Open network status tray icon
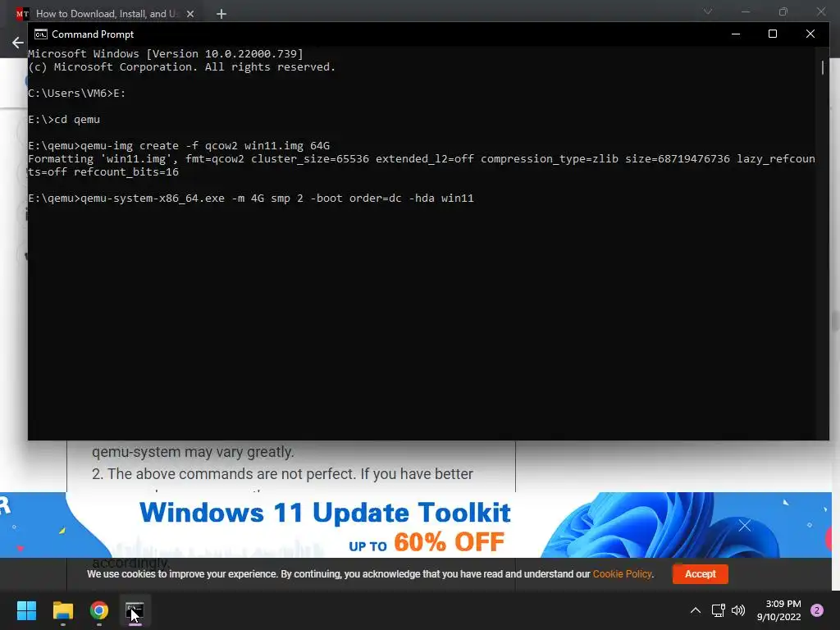 click(718, 610)
